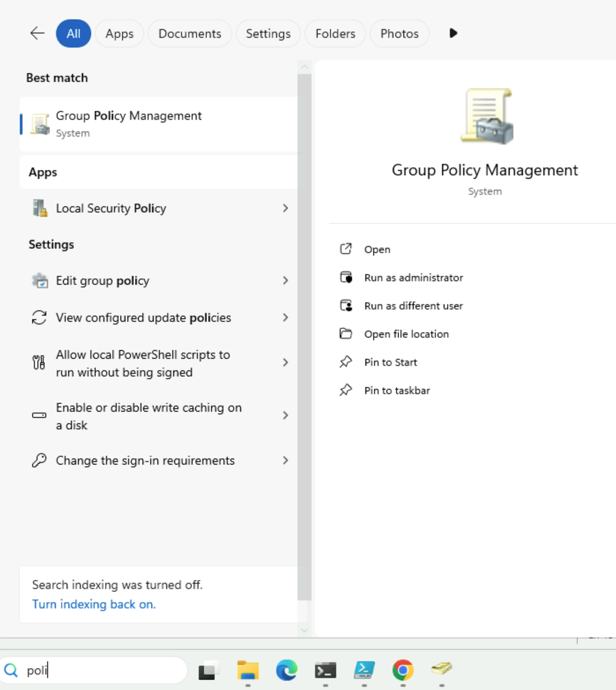Open File Explorer from the taskbar
The height and width of the screenshot is (690, 616).
pyautogui.click(x=248, y=670)
